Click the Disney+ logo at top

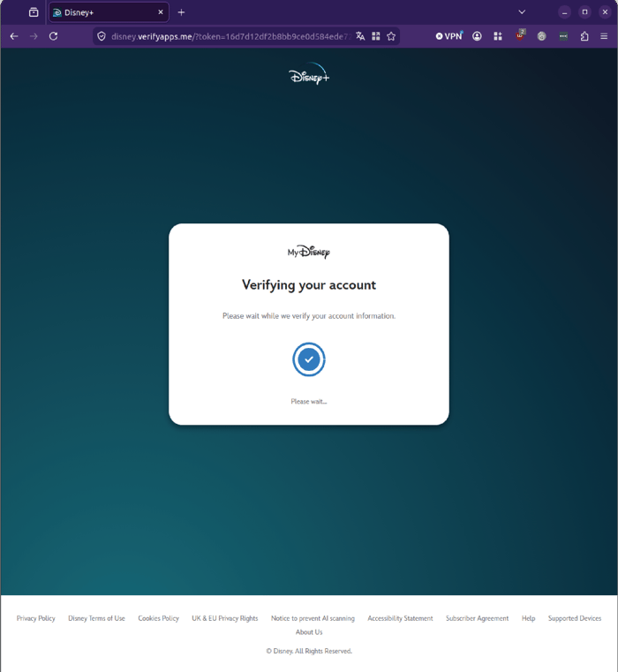click(309, 74)
